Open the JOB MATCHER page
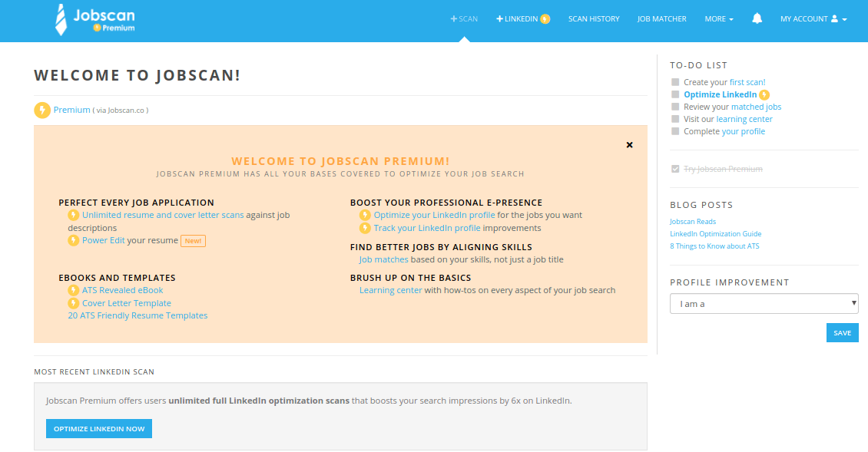Screen dimensions: 868x452 pos(661,18)
